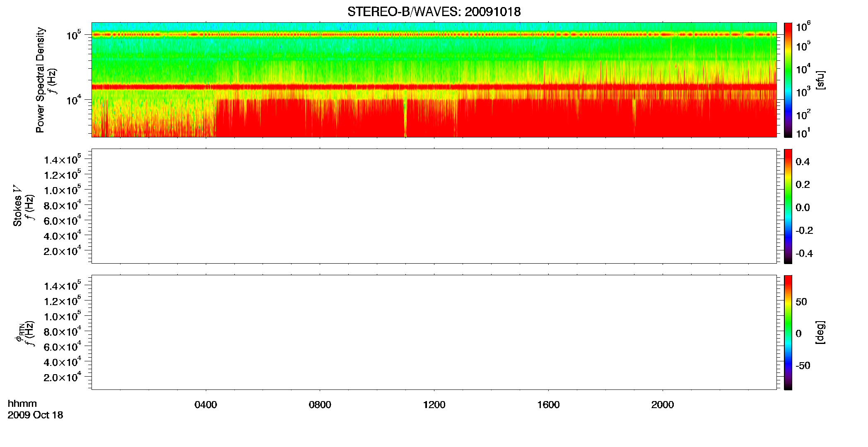
Task: Click the 0.2 tick on Stokes colorbar
Action: 803,185
